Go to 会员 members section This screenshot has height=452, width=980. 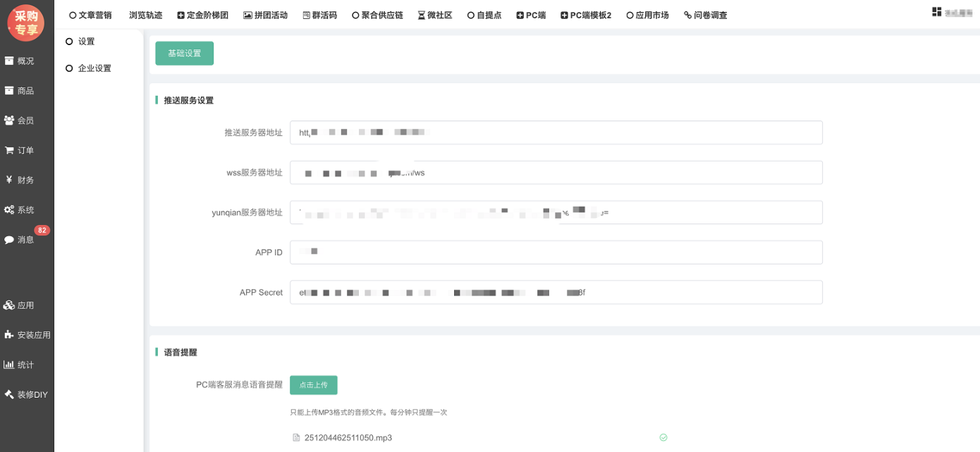point(20,121)
